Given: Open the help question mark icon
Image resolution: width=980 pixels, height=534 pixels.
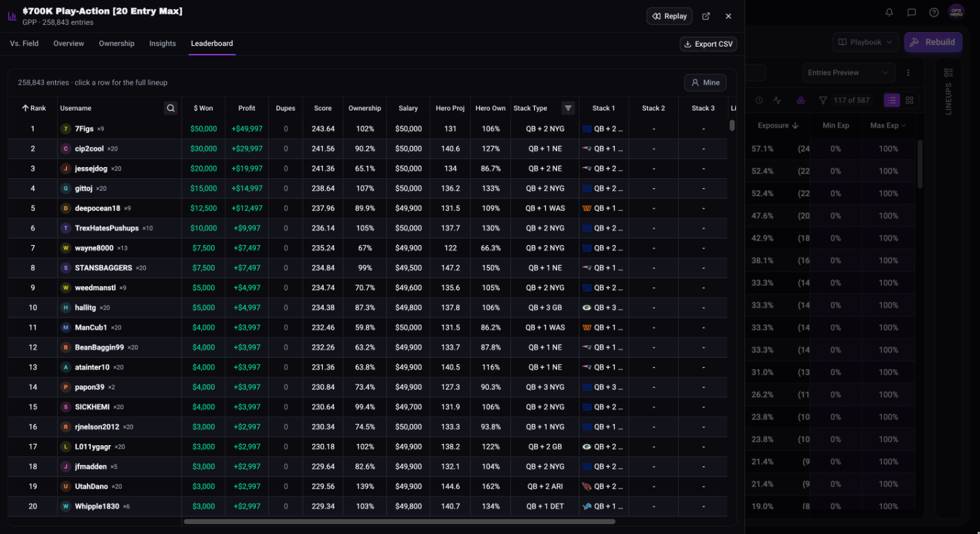Looking at the screenshot, I should pyautogui.click(x=934, y=12).
